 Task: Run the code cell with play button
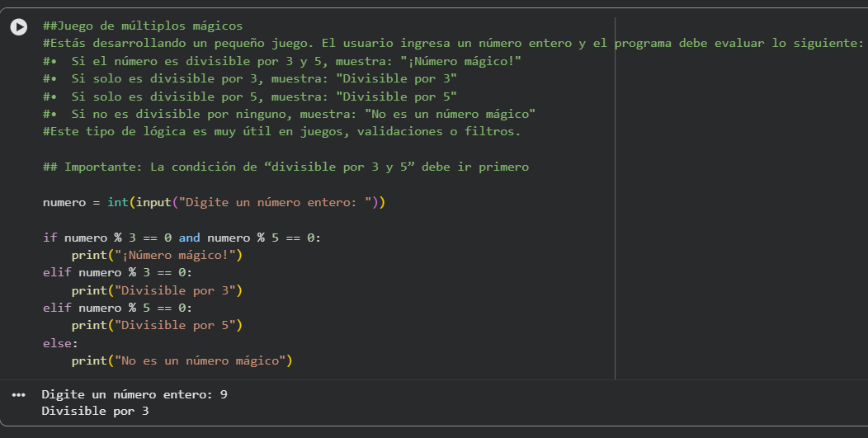(x=19, y=26)
